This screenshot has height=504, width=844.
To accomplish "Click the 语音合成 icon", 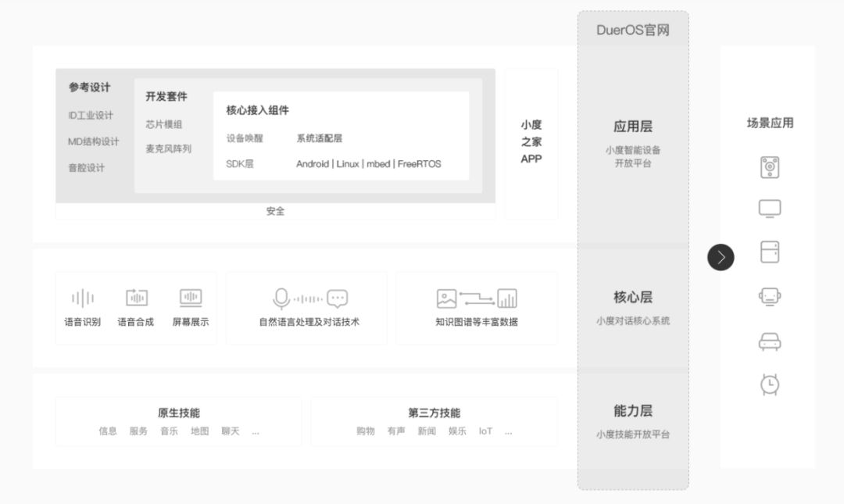I will 136,297.
